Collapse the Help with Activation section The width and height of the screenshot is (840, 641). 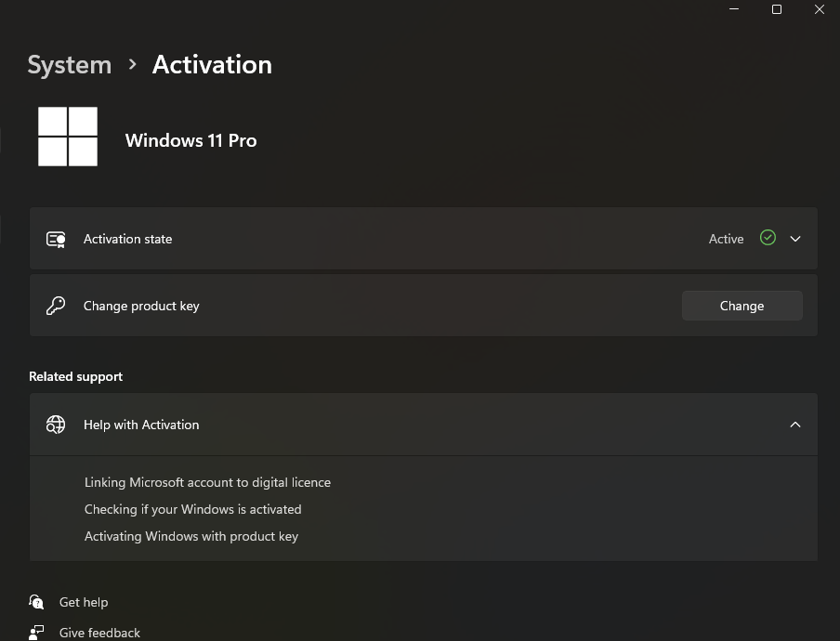point(795,425)
